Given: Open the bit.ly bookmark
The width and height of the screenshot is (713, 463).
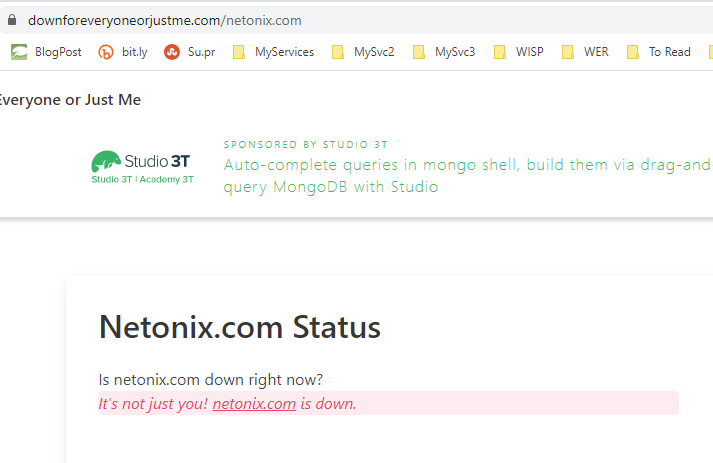Looking at the screenshot, I should [123, 52].
